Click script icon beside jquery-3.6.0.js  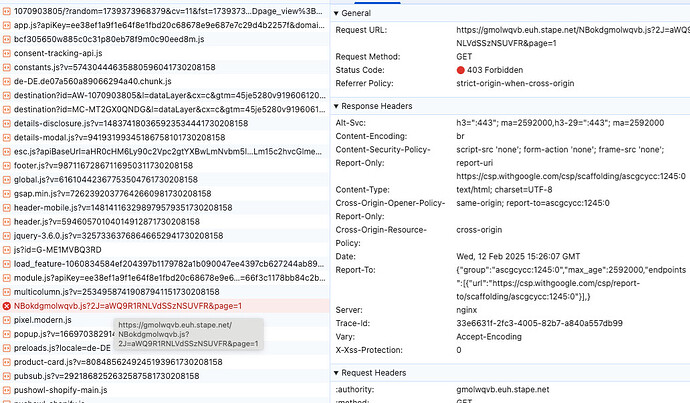(7, 236)
